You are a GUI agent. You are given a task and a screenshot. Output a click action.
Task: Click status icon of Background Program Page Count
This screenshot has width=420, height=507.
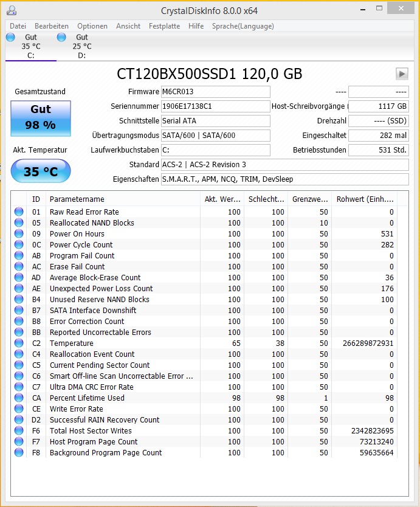(x=19, y=453)
